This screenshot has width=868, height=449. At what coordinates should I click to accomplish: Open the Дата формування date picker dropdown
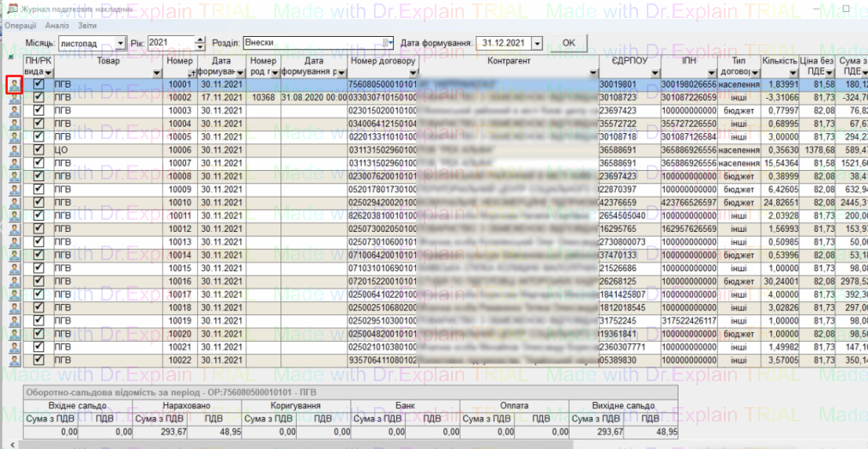(537, 43)
